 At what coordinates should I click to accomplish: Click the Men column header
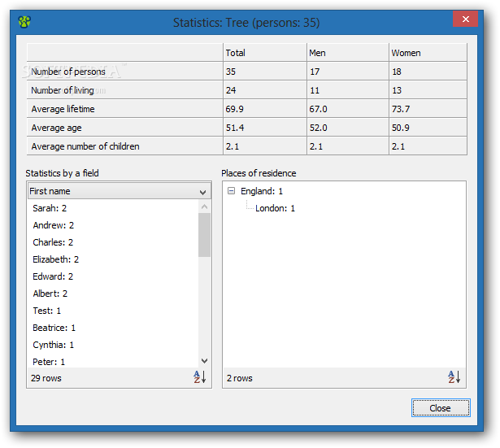coord(348,53)
